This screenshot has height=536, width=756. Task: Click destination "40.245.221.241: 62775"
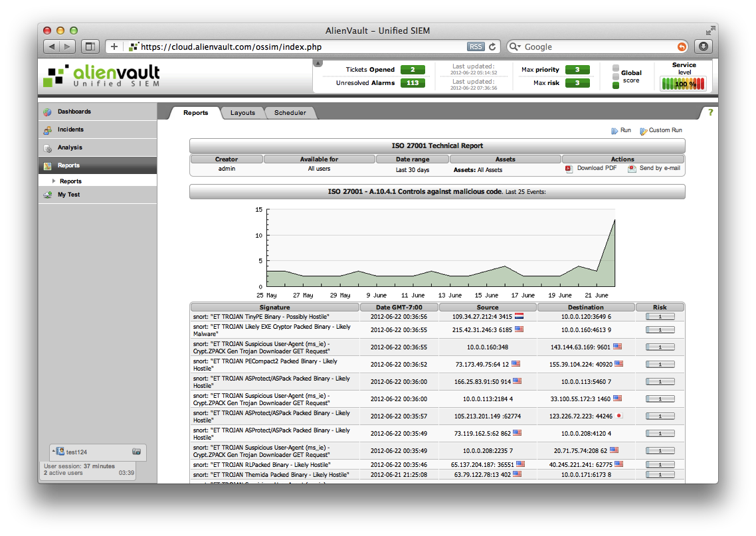pos(581,465)
